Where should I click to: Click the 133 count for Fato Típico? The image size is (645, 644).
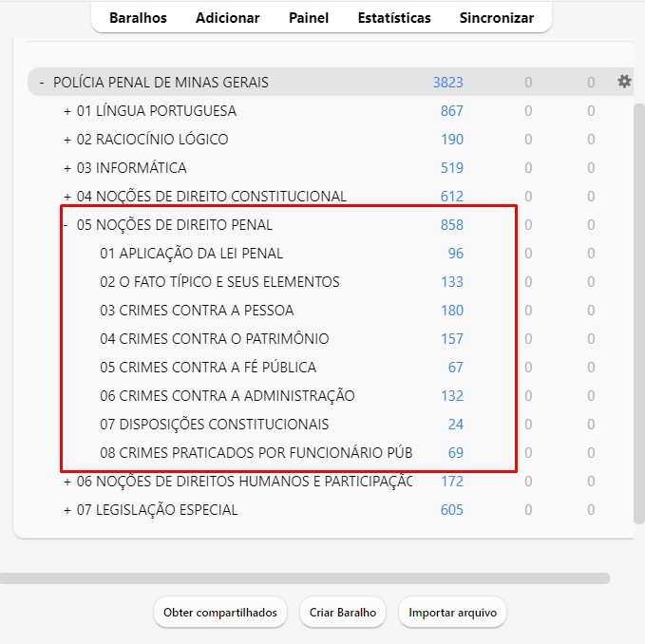click(x=452, y=282)
